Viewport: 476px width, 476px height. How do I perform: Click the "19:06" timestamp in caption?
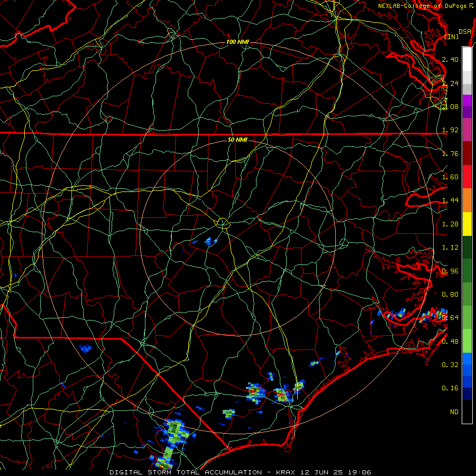click(360, 472)
